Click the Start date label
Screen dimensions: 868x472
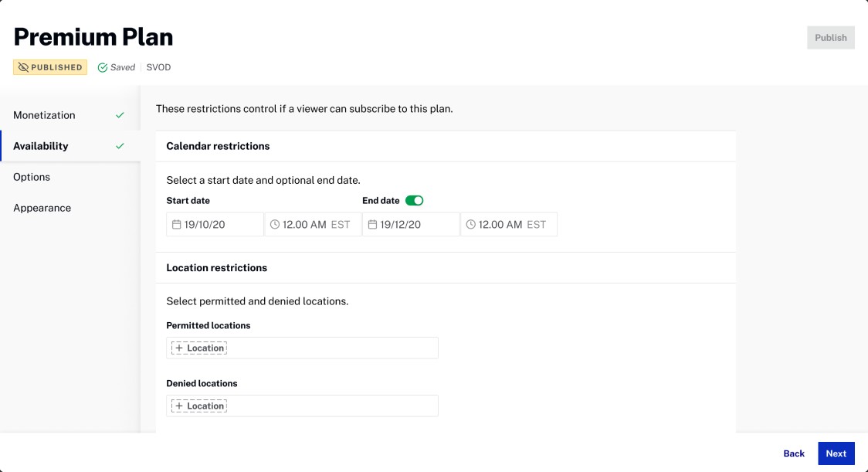188,201
